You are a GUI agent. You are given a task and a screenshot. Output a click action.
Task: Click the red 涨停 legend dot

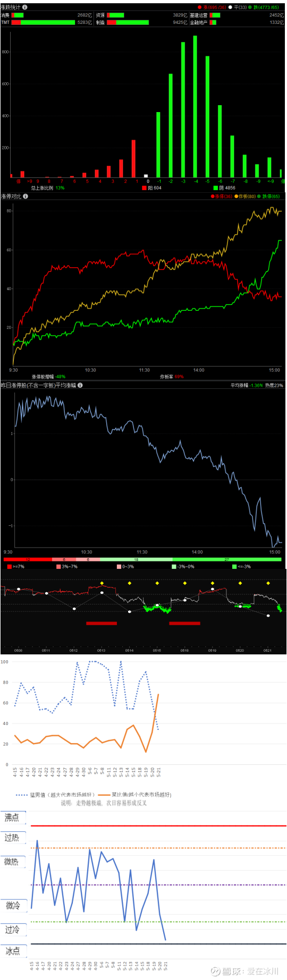coord(213,197)
